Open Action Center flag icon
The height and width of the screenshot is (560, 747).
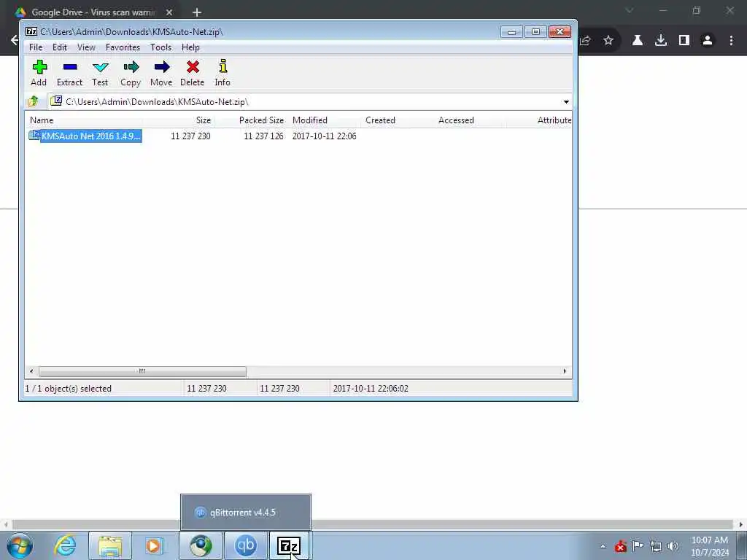[x=638, y=545]
